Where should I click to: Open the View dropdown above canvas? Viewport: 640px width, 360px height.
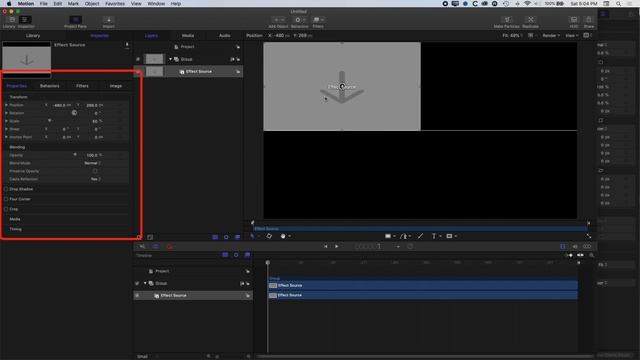tap(572, 36)
